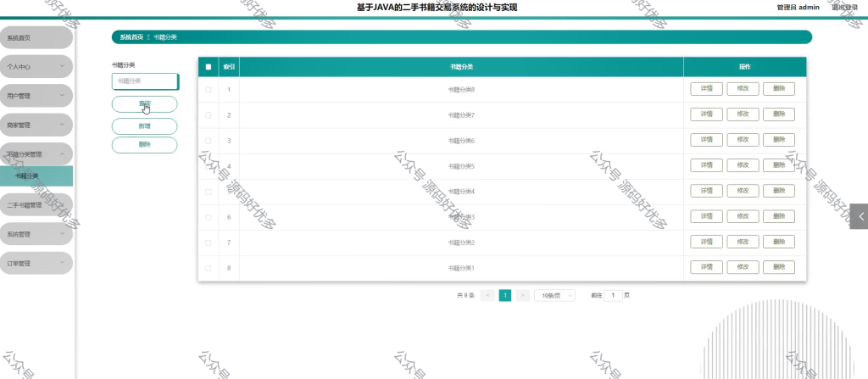Open 系统首页 in the sidebar menu
This screenshot has height=379, width=868.
point(36,37)
